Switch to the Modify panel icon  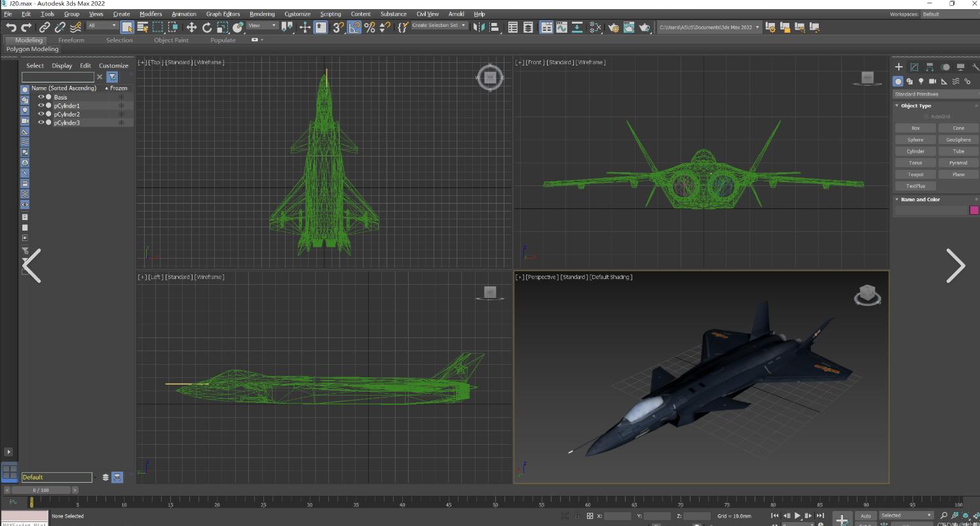coord(914,67)
